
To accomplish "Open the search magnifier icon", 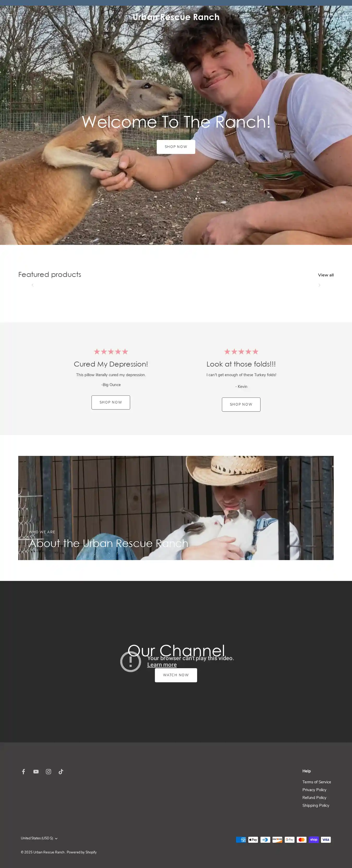I will pos(330,17).
